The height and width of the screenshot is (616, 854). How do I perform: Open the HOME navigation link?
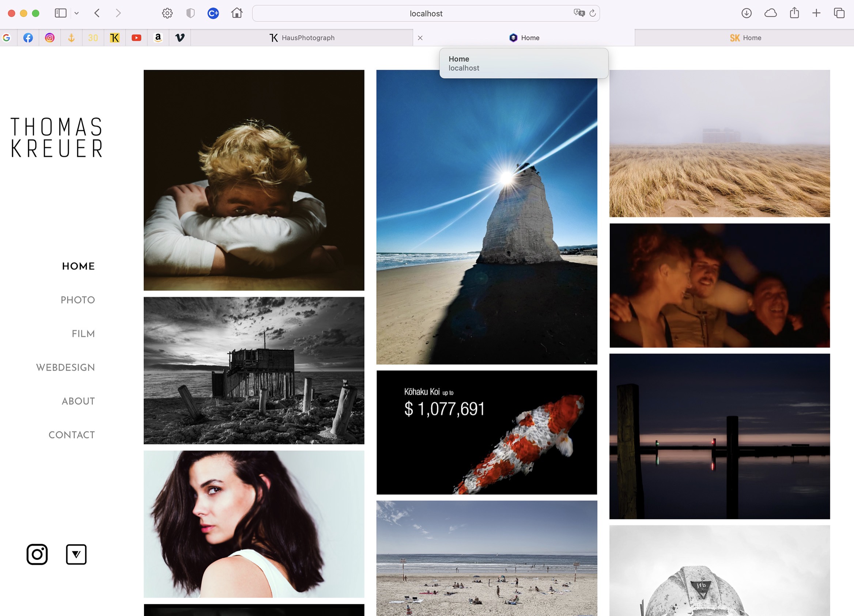78,266
